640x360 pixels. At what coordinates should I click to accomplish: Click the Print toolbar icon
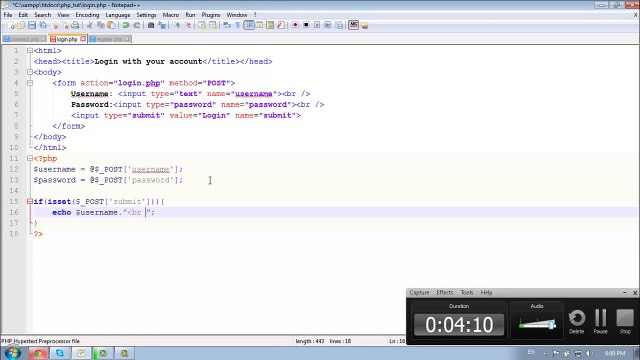76,25
